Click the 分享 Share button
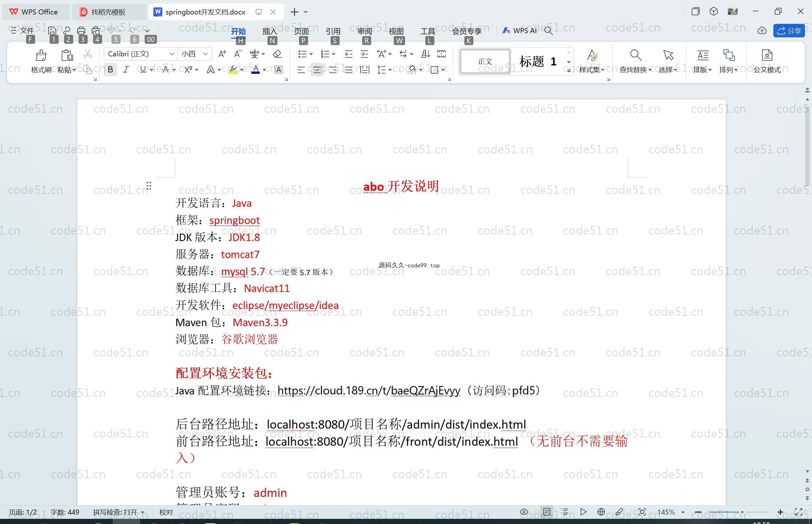812x524 pixels. (x=789, y=31)
